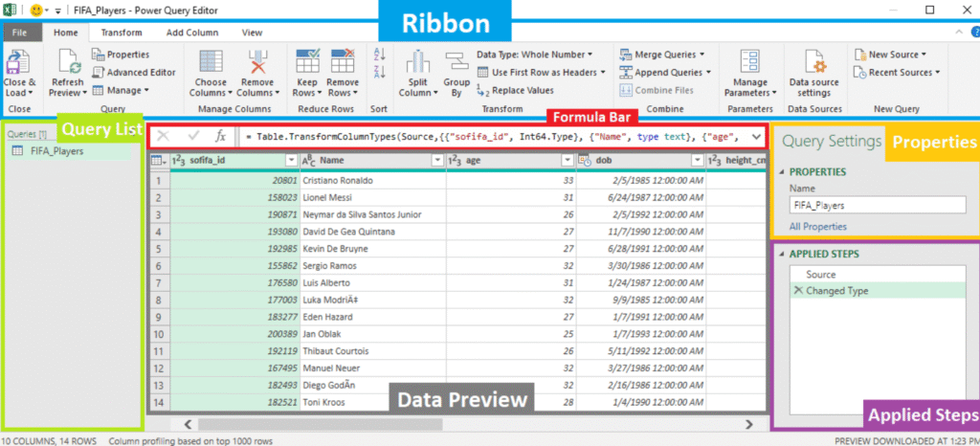
Task: Open the Append Queries dropdown
Action: pyautogui.click(x=708, y=73)
